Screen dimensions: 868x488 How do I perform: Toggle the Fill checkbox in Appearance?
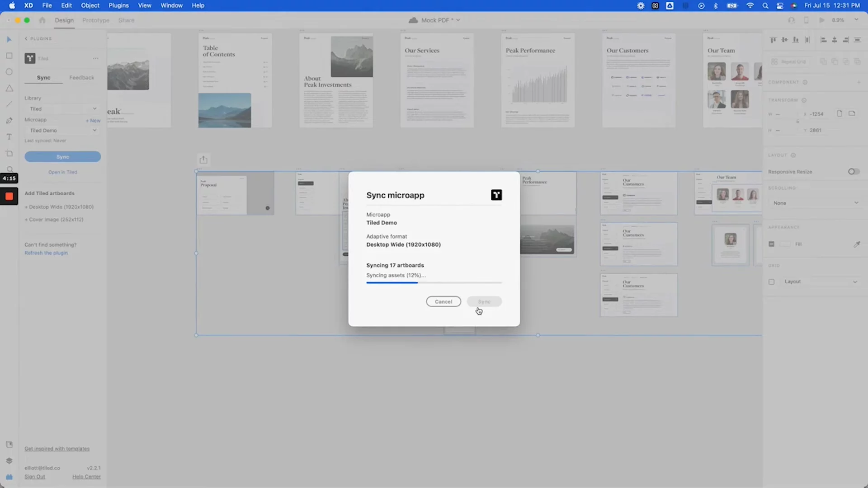point(772,244)
